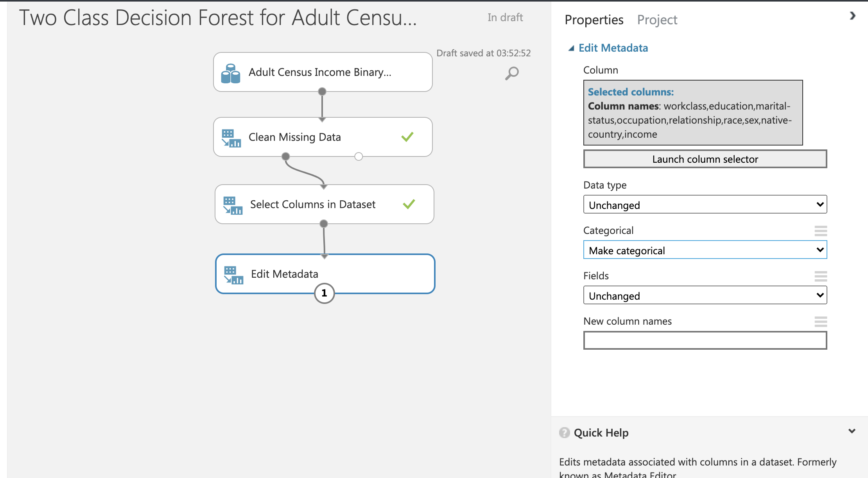Open the Fields dropdown

(705, 295)
